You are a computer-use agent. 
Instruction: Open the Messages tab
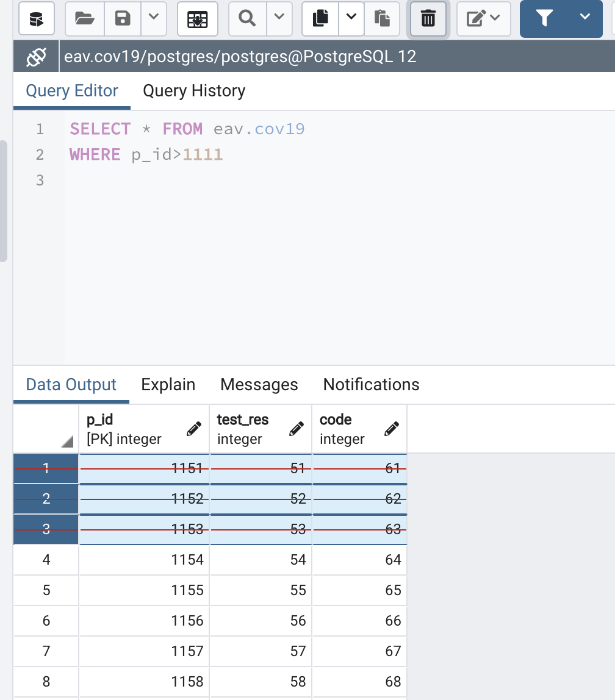point(259,385)
